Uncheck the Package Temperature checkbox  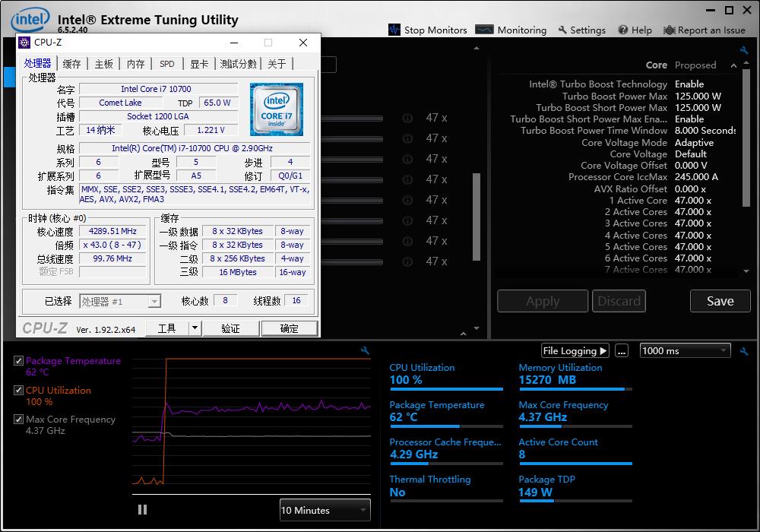[19, 361]
